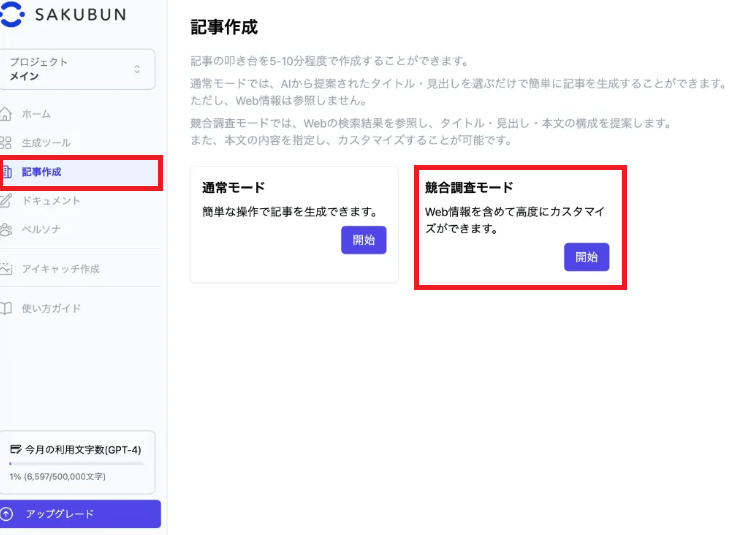Click the people icon beside ペルソナ
The width and height of the screenshot is (741, 535).
click(6, 230)
